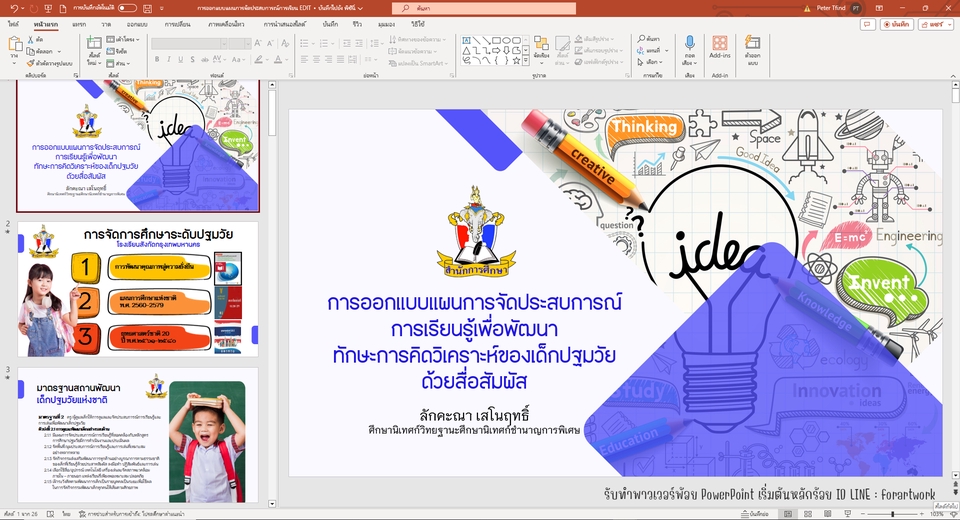The height and width of the screenshot is (520, 960).
Task: Adjust the zoom slider in status bar
Action: [893, 514]
